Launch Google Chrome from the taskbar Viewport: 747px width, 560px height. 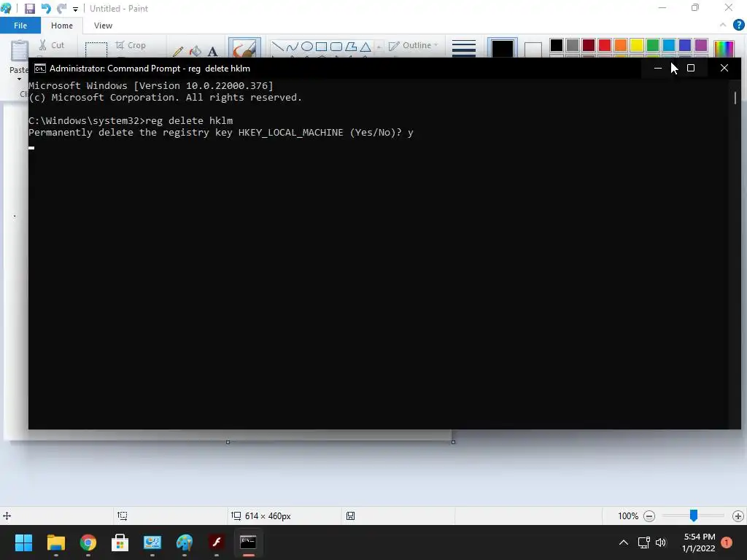coord(88,542)
